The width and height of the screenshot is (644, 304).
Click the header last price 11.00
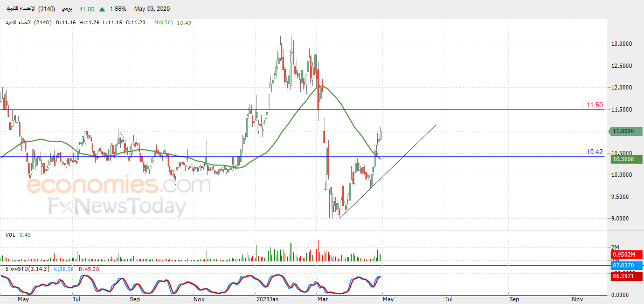87,9
